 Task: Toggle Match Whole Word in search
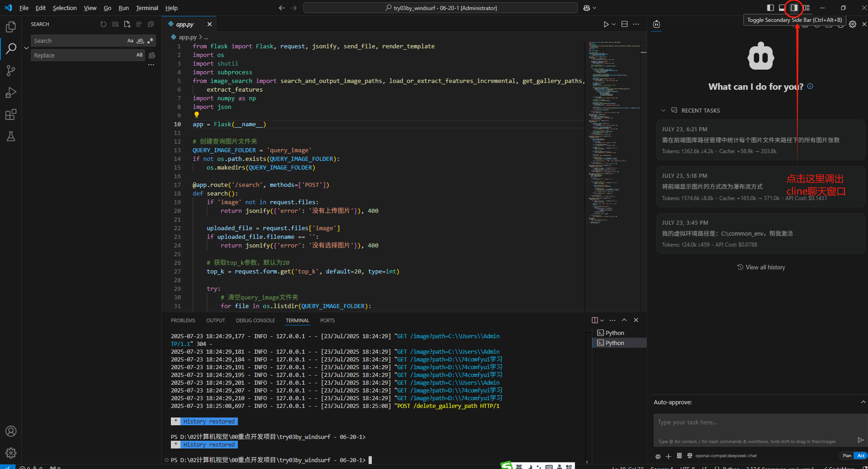coord(140,41)
